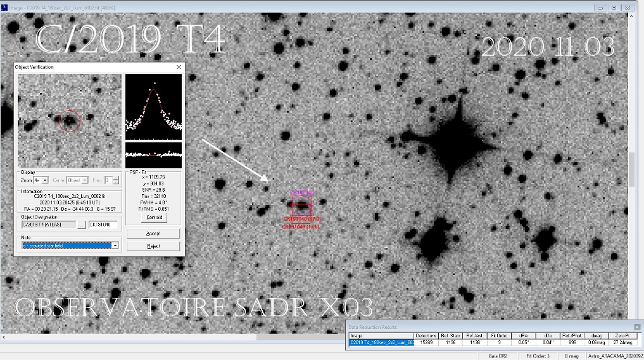Click the Ref./Ast. column header
Screen dimensions: 644x360
coord(475,336)
